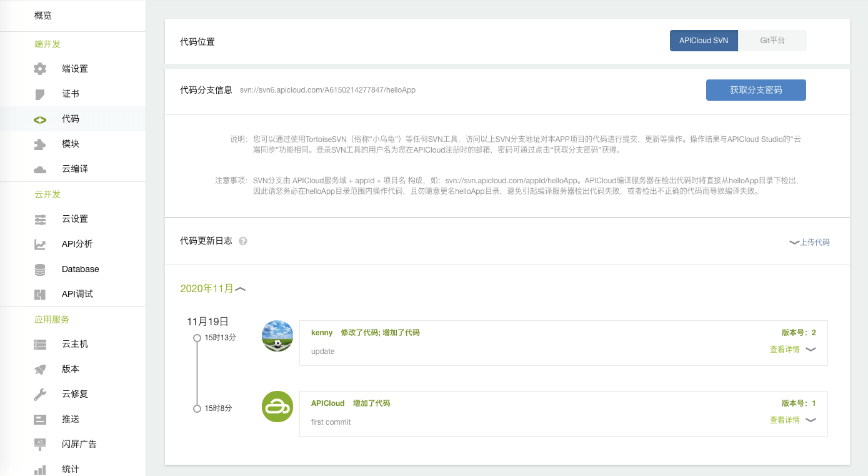Click the 代码 code icon in sidebar
Image resolution: width=868 pixels, height=476 pixels.
coord(39,119)
